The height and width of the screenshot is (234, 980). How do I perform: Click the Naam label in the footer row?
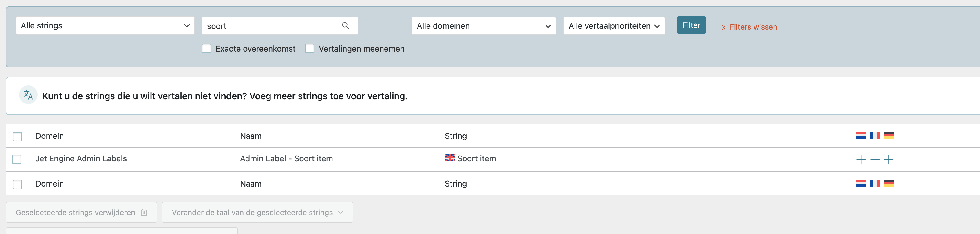coord(251,183)
